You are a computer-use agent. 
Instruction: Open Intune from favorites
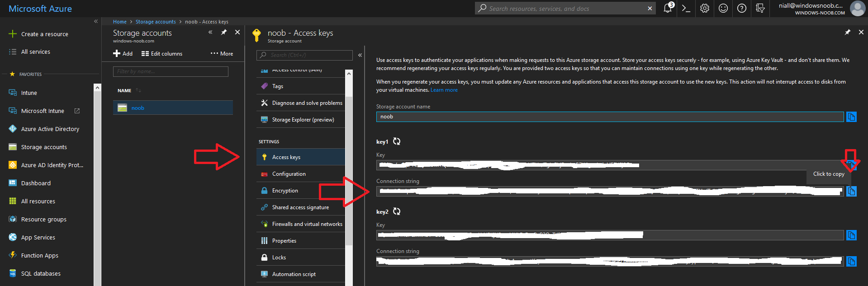(29, 93)
